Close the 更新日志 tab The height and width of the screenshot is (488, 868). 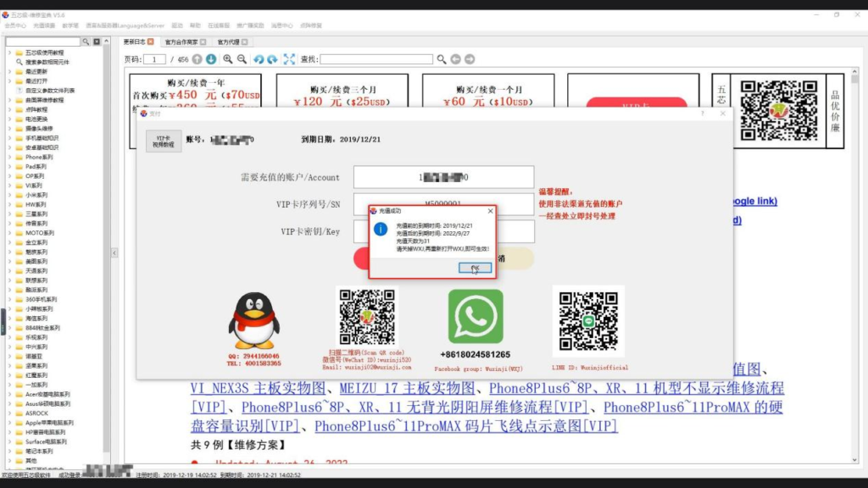tap(151, 42)
